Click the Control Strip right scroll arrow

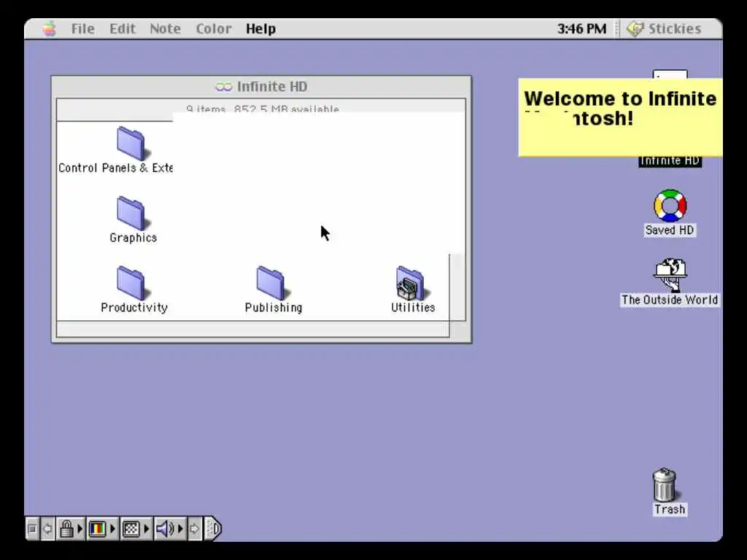(x=194, y=529)
